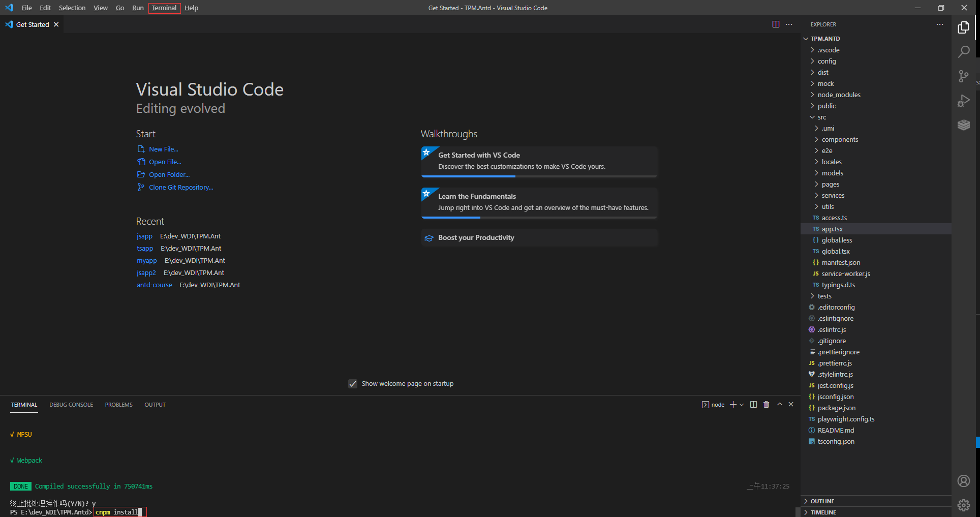This screenshot has height=517, width=980.
Task: Expand the components folder
Action: [x=876, y=139]
